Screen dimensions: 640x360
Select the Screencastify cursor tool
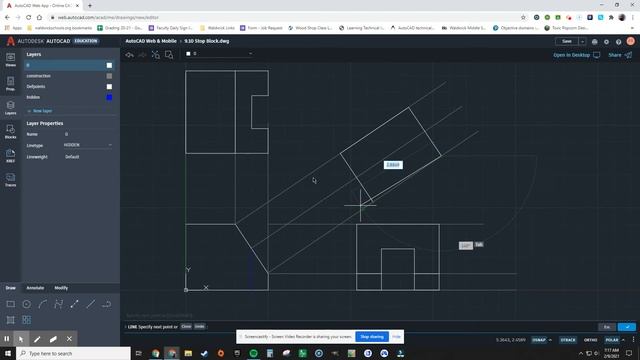point(21,339)
